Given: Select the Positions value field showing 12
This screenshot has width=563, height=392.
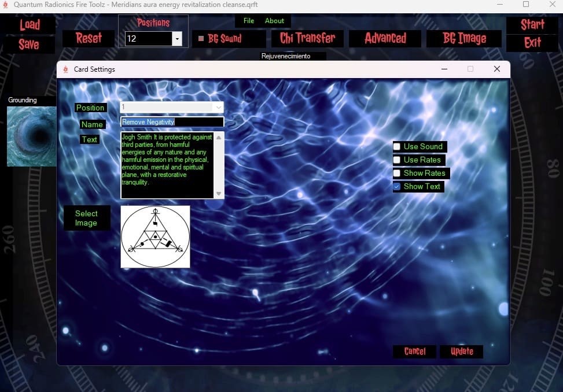Looking at the screenshot, I should tap(149, 39).
